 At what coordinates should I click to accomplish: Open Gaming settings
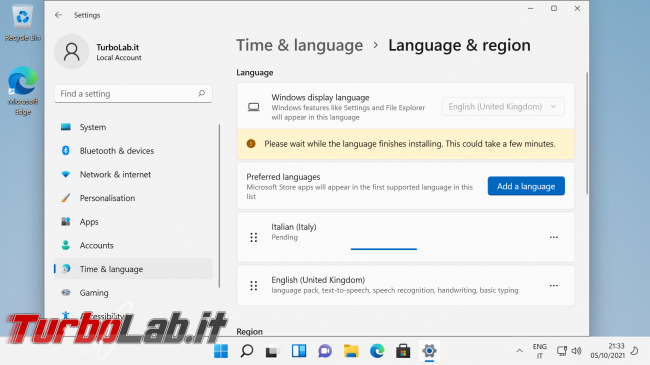[133, 292]
